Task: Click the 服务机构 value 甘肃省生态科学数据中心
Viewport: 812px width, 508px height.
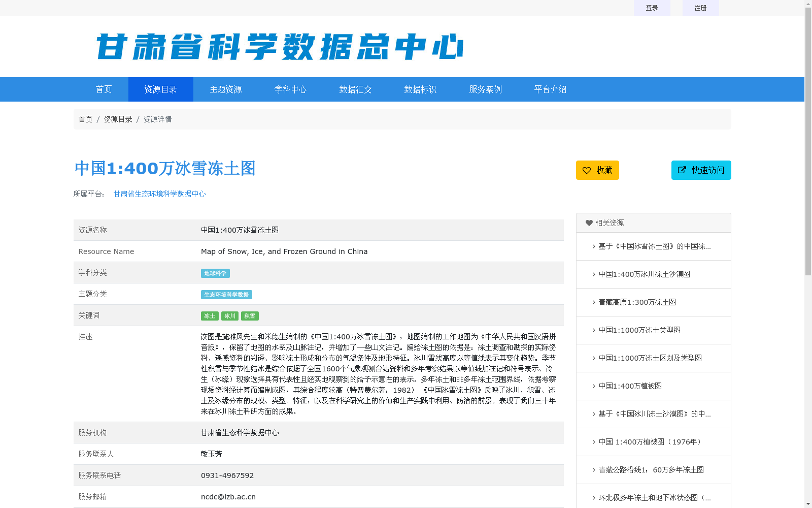Action: click(x=240, y=433)
